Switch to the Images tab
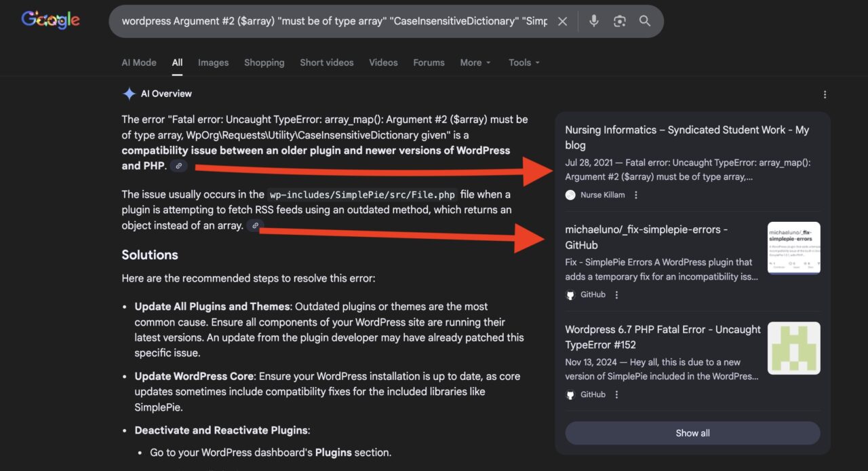 click(213, 62)
